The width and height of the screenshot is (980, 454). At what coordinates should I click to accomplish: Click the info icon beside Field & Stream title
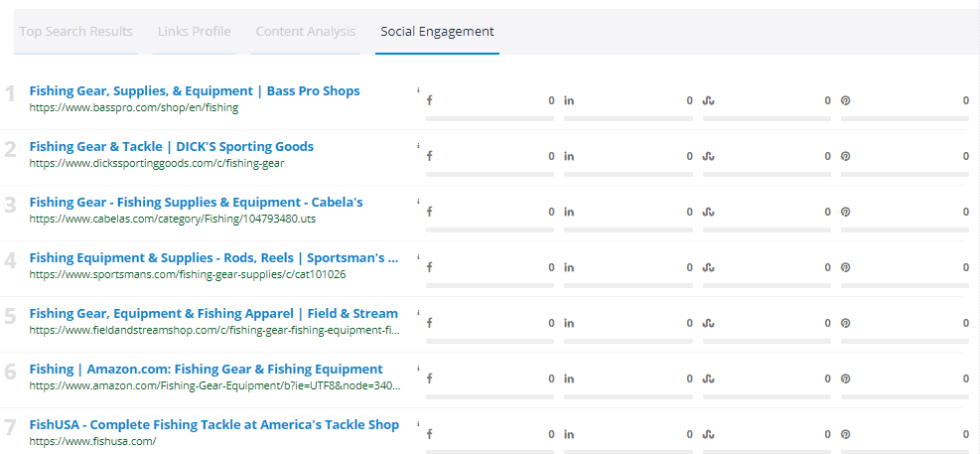[418, 313]
